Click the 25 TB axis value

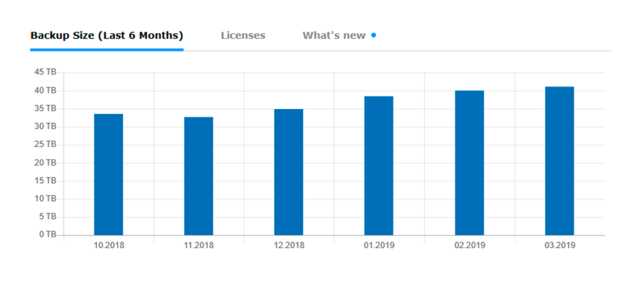click(x=45, y=145)
